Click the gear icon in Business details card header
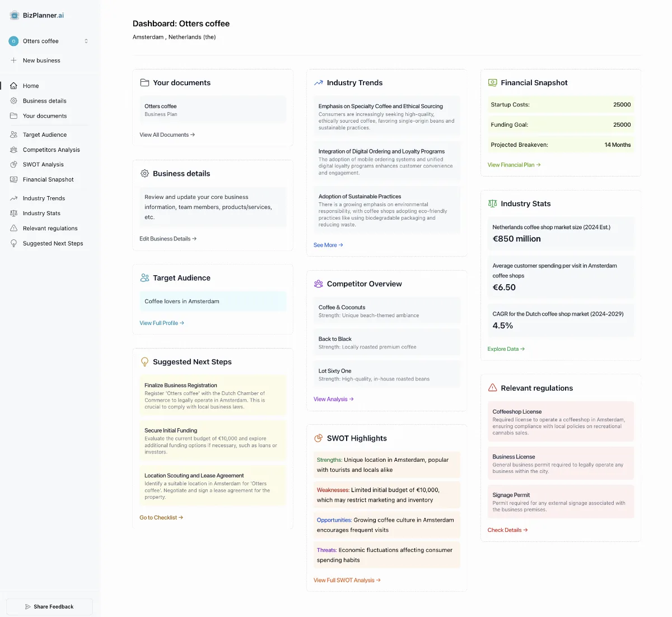672x617 pixels. (x=144, y=174)
